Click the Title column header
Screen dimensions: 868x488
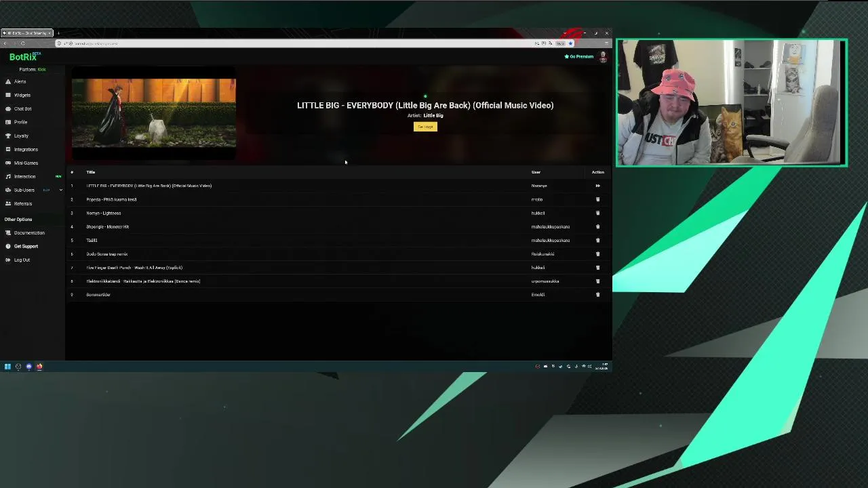[91, 172]
